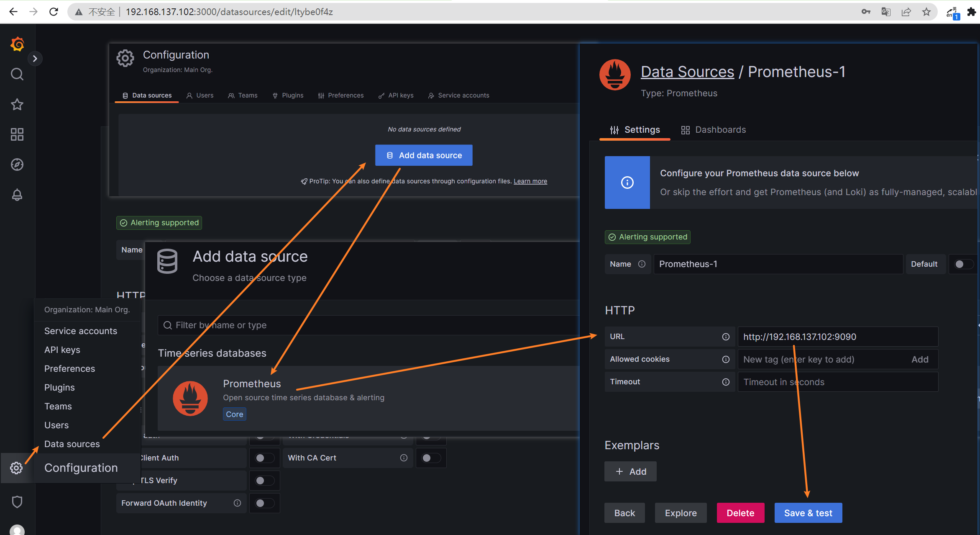Open the Grafana home logo

pyautogui.click(x=17, y=44)
